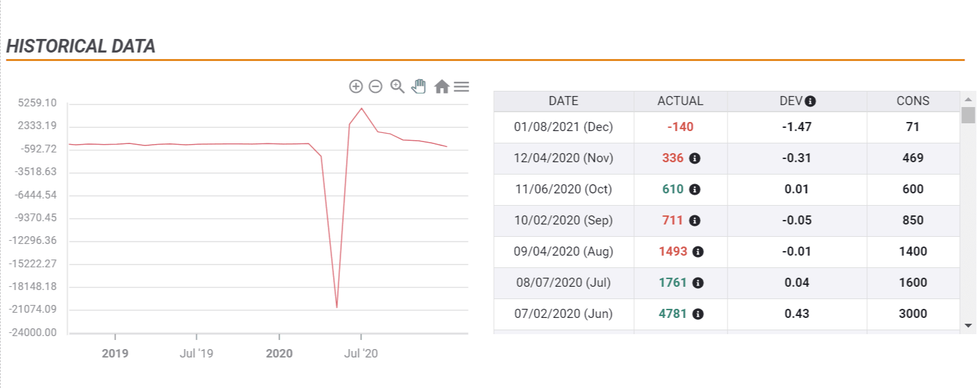
Task: Activate the selection zoom magnifier tool
Action: pos(397,86)
